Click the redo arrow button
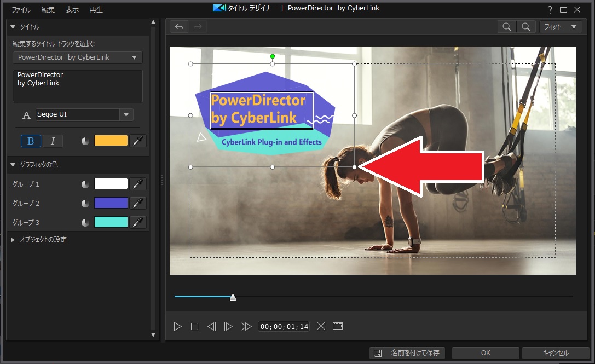 pyautogui.click(x=198, y=27)
